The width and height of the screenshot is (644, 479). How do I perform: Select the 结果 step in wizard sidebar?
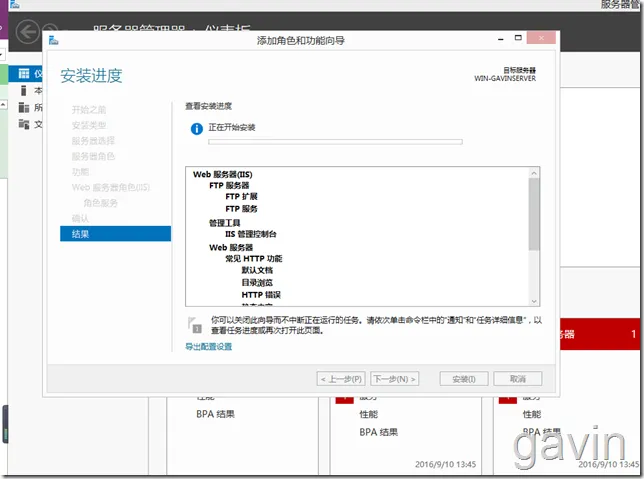click(x=115, y=234)
